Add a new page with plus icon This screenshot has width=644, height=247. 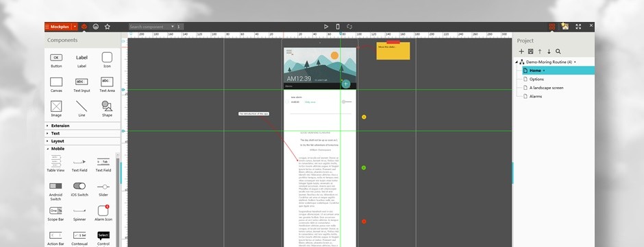[521, 51]
